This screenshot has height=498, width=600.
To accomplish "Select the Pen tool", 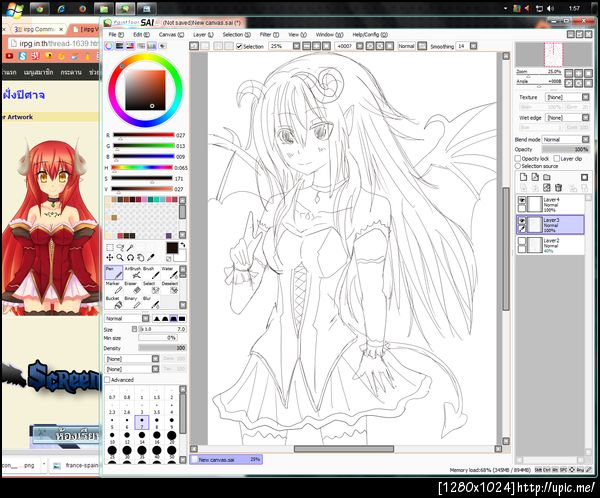I will 114,273.
